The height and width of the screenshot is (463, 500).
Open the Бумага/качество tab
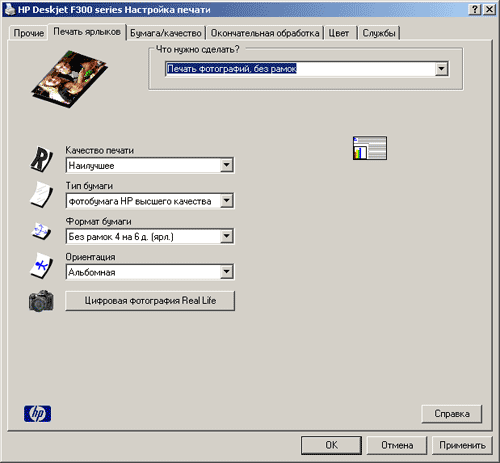pyautogui.click(x=166, y=33)
